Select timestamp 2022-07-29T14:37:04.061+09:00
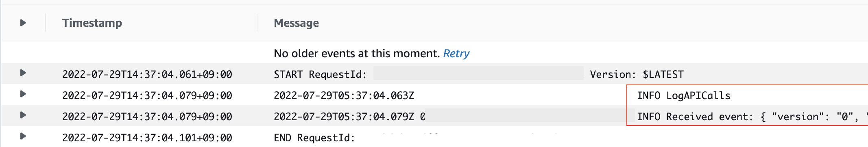Screen dimensions: 868x147 pos(147,75)
